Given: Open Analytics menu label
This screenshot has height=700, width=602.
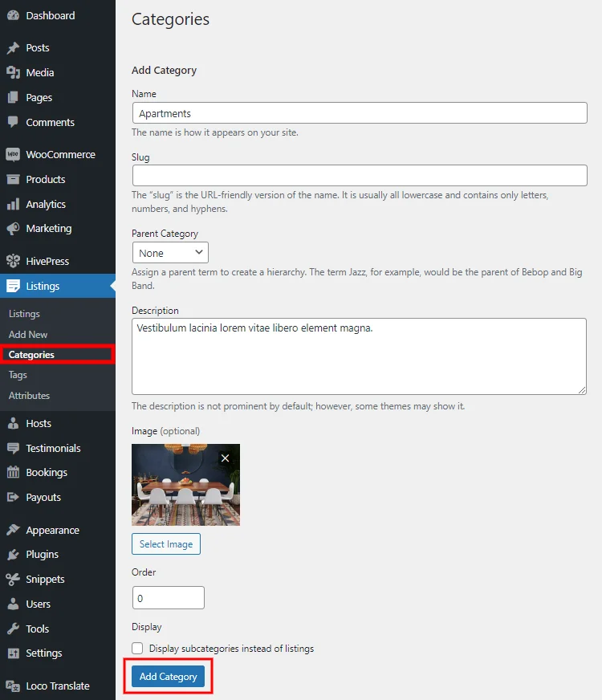Looking at the screenshot, I should 46,205.
